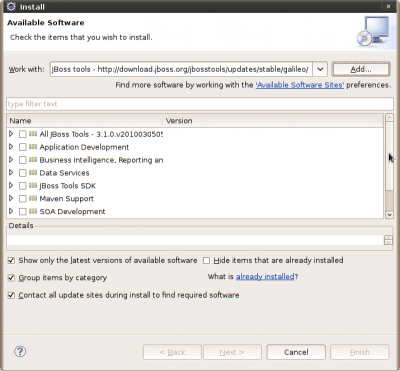Image resolution: width=400 pixels, height=371 pixels.
Task: Open the Work with sites dropdown arrow
Action: point(320,69)
